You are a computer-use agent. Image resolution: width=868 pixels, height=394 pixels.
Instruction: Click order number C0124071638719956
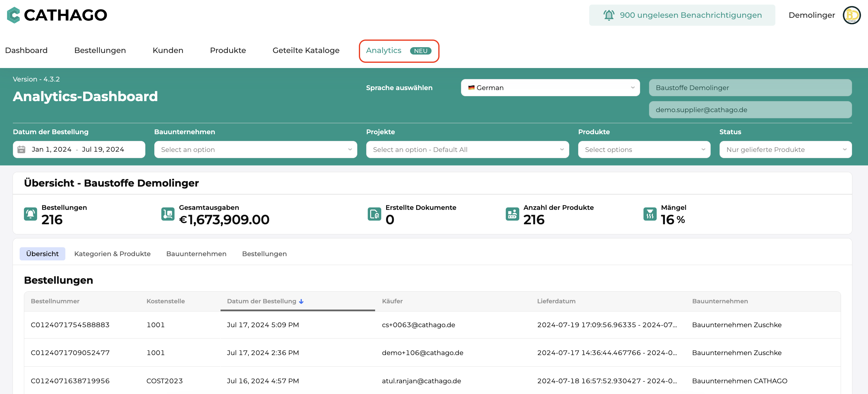tap(70, 381)
